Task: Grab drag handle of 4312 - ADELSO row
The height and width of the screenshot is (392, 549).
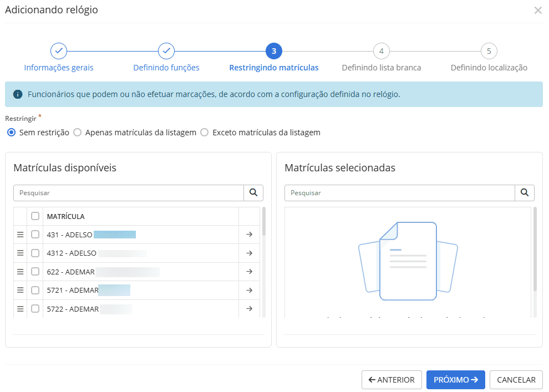Action: tap(21, 253)
